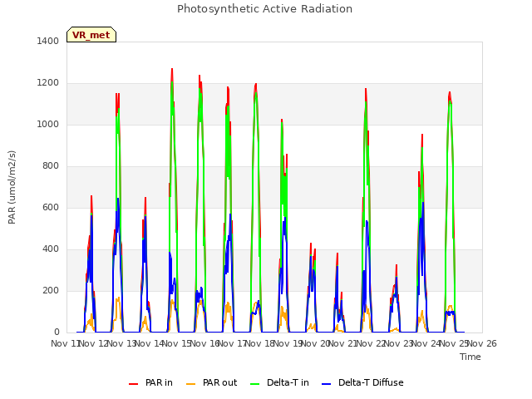Click the Nov 13 x-axis tick label
Screen dimensions: 532x399
[122, 343]
